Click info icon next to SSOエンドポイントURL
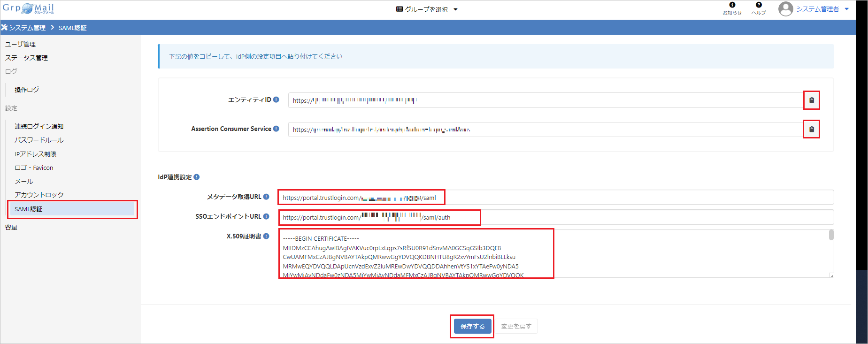Image resolution: width=868 pixels, height=344 pixels. pyautogui.click(x=266, y=216)
